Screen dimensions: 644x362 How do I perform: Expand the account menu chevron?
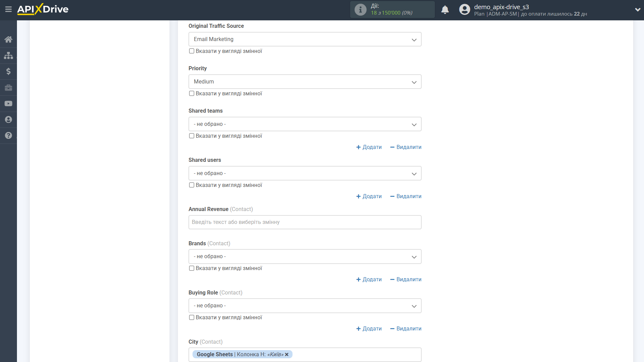[x=637, y=9]
